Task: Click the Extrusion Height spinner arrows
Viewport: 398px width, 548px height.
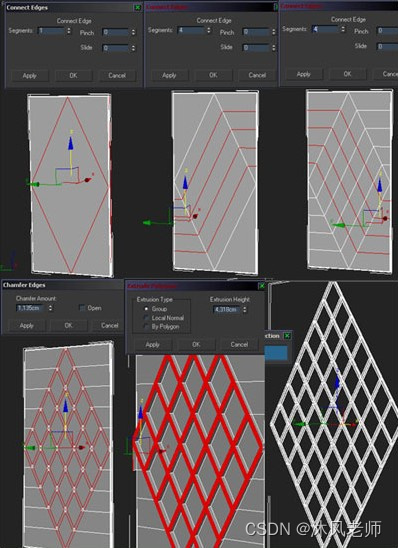Action: (x=245, y=309)
